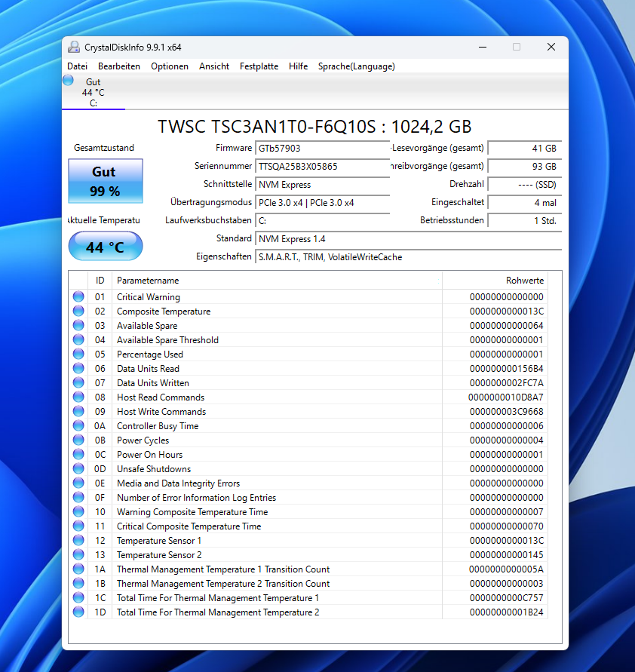Click status orb for Temperature Sensor 2 row
This screenshot has height=672, width=635.
78,554
